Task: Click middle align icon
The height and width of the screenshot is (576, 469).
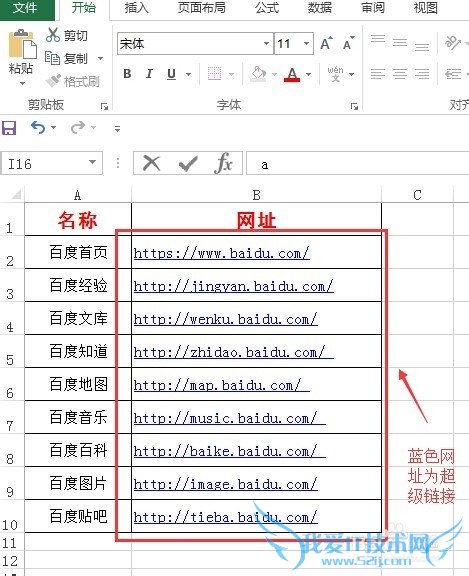Action: 400,43
